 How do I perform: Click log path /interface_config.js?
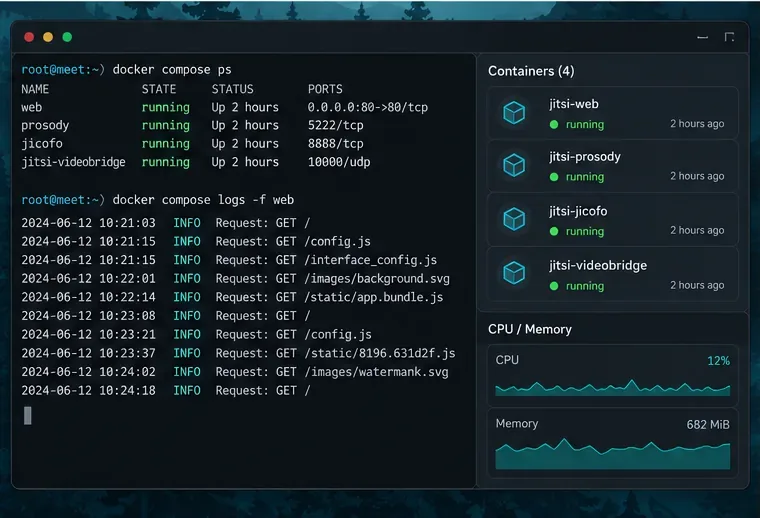point(371,260)
